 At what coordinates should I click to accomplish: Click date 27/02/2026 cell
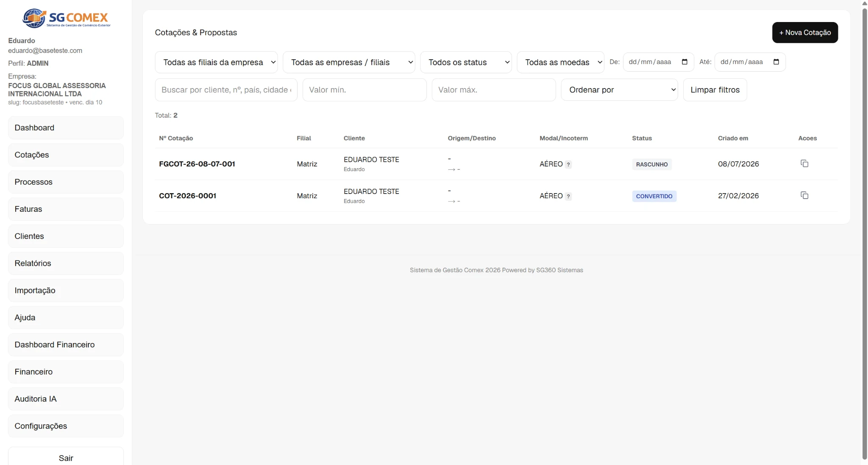738,196
